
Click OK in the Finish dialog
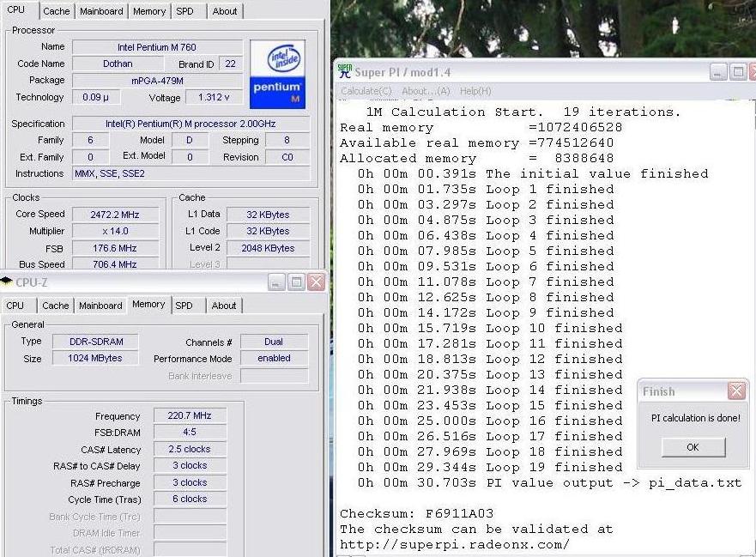coord(693,447)
